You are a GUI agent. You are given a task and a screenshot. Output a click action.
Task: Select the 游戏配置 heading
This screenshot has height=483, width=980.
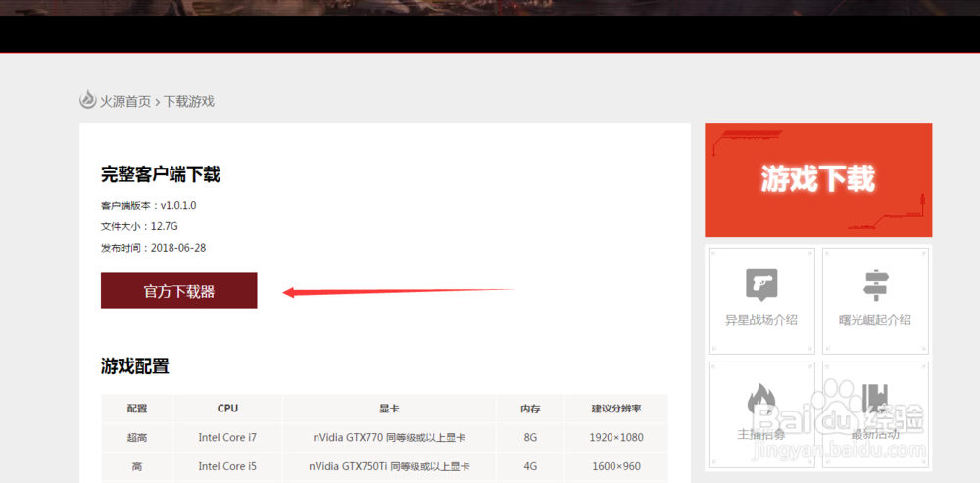coord(135,366)
